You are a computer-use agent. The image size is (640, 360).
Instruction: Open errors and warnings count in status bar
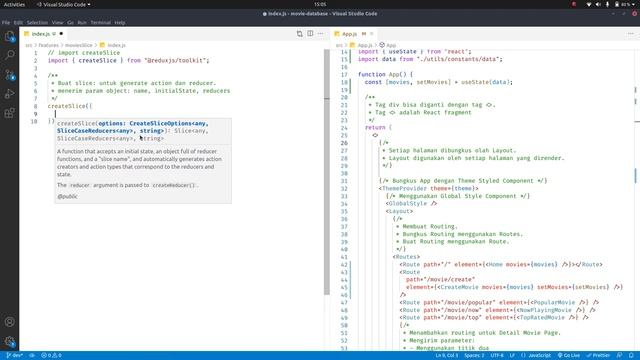(x=51, y=356)
